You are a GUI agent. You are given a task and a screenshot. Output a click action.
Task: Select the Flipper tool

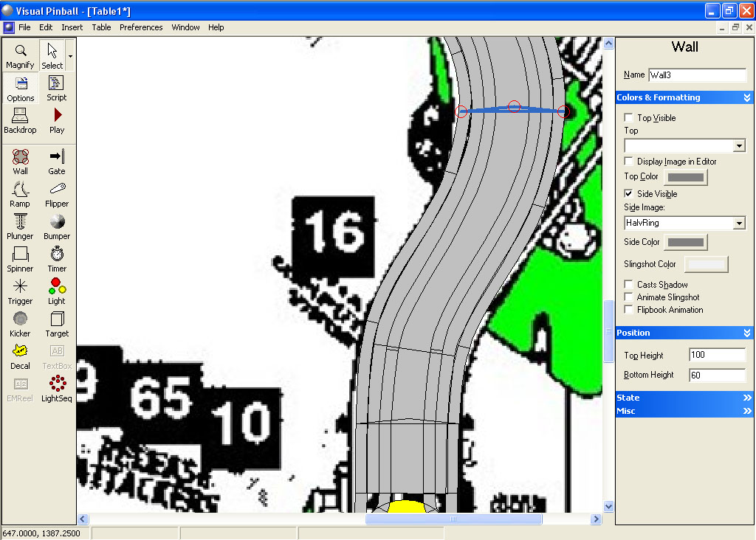pos(57,194)
